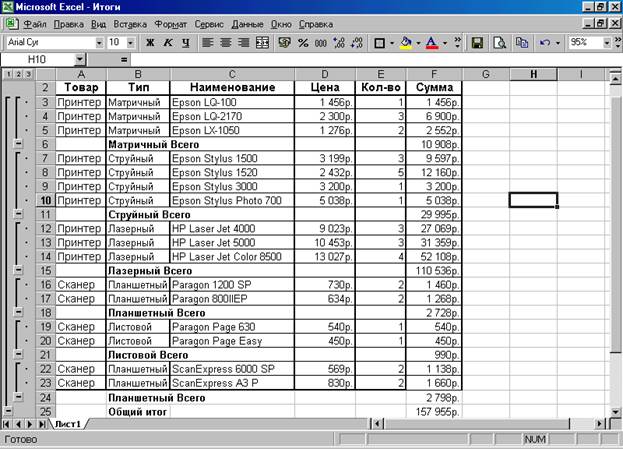Apply currency format icon
This screenshot has height=449, width=623.
(284, 43)
